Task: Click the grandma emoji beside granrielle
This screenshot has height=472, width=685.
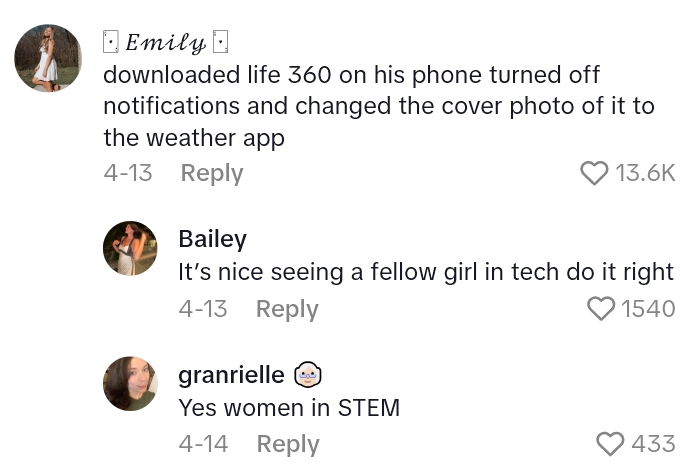Action: pyautogui.click(x=307, y=375)
